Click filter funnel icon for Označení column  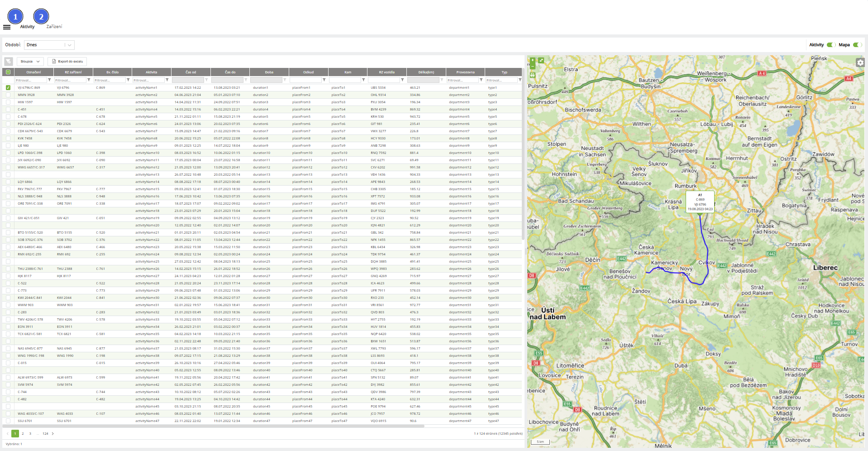pyautogui.click(x=49, y=80)
